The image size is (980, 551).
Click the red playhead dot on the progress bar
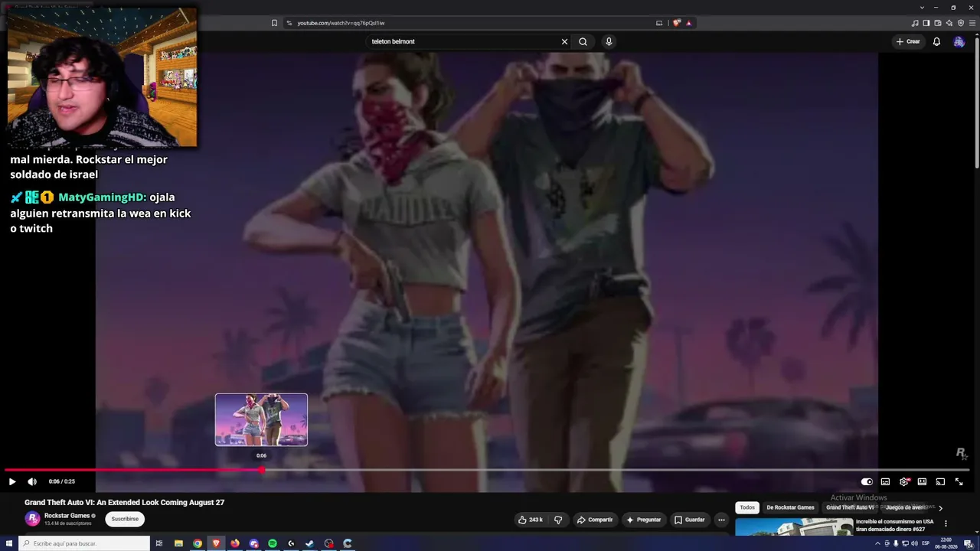(262, 470)
